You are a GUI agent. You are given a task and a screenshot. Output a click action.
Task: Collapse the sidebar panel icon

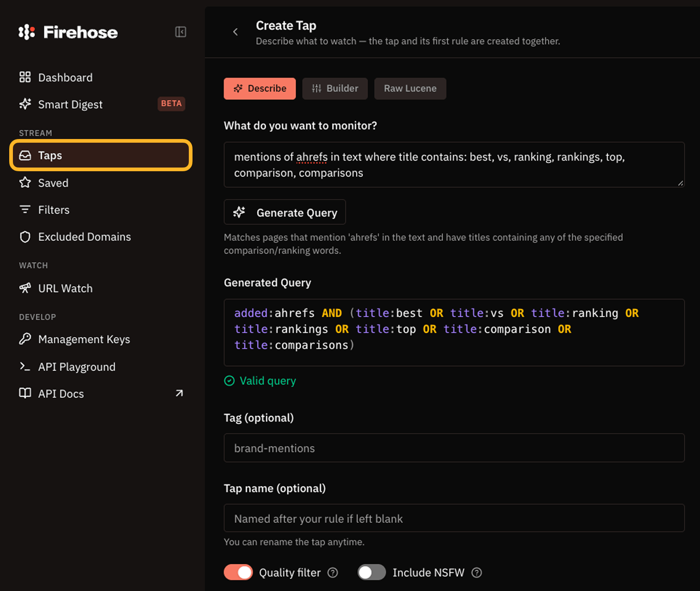coord(181,32)
